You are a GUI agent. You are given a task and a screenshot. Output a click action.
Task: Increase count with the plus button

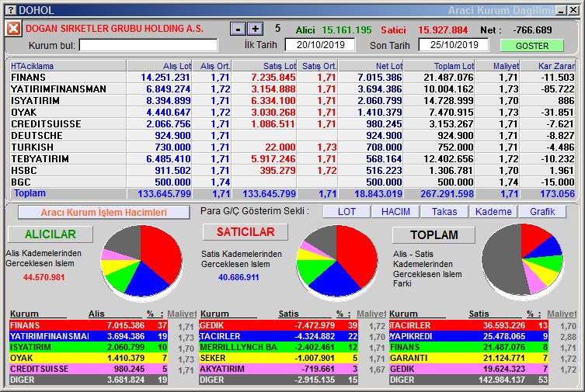tap(255, 29)
